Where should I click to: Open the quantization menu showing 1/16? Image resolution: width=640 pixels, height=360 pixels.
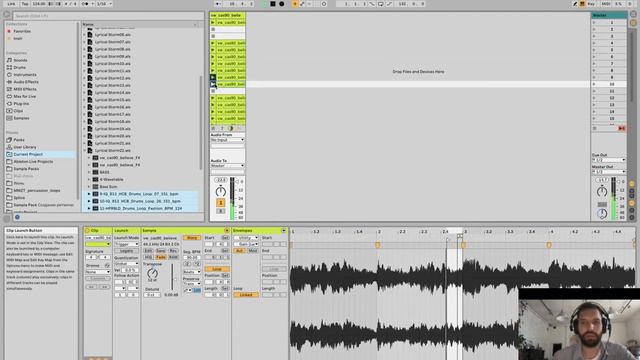(x=104, y=4)
